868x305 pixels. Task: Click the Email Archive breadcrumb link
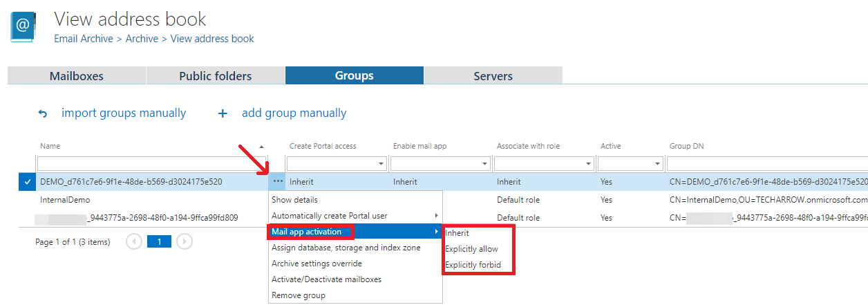(84, 39)
